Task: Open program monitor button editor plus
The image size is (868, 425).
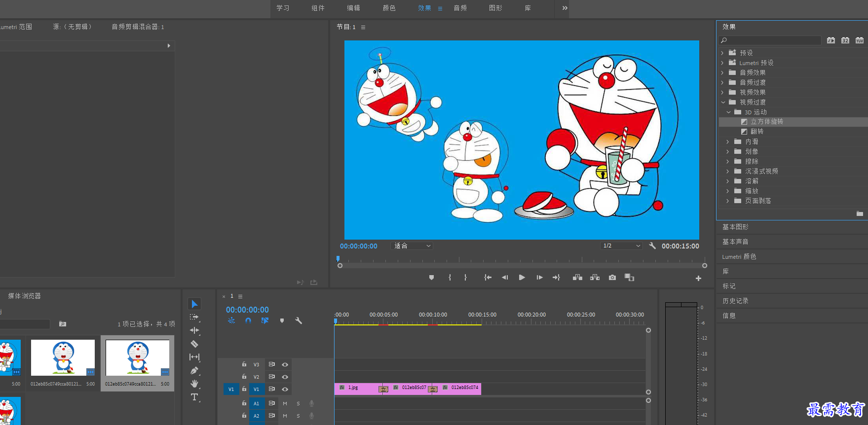Action: (x=698, y=278)
